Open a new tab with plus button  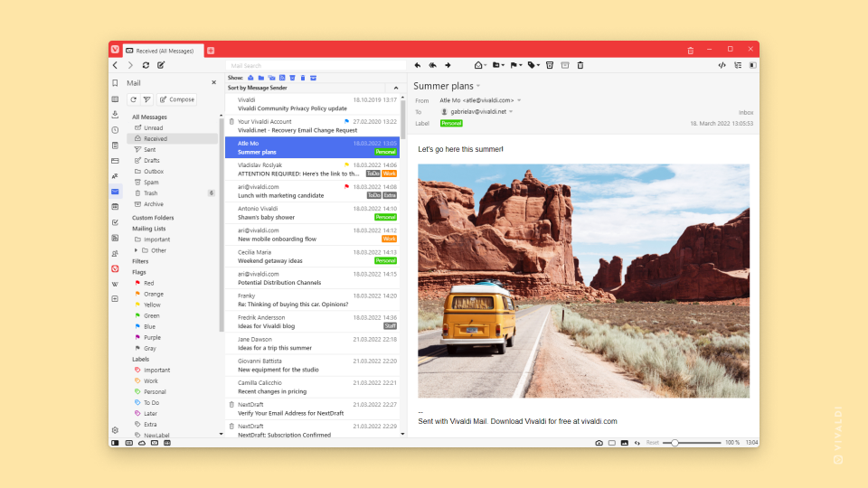[211, 51]
